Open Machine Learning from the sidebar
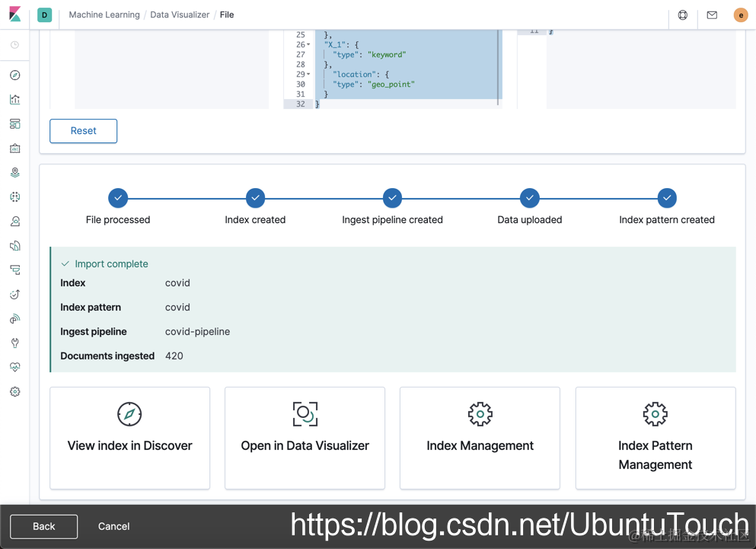Screen dimensions: 756x549 point(15,196)
